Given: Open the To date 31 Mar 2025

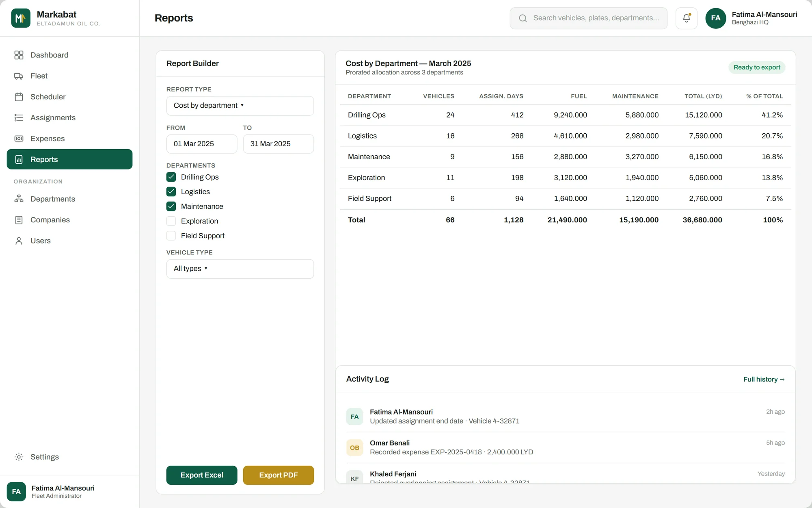Looking at the screenshot, I should (x=278, y=144).
